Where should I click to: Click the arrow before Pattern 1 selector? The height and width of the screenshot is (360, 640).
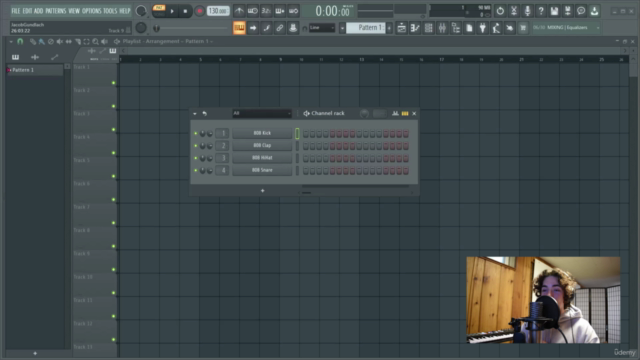[342, 28]
